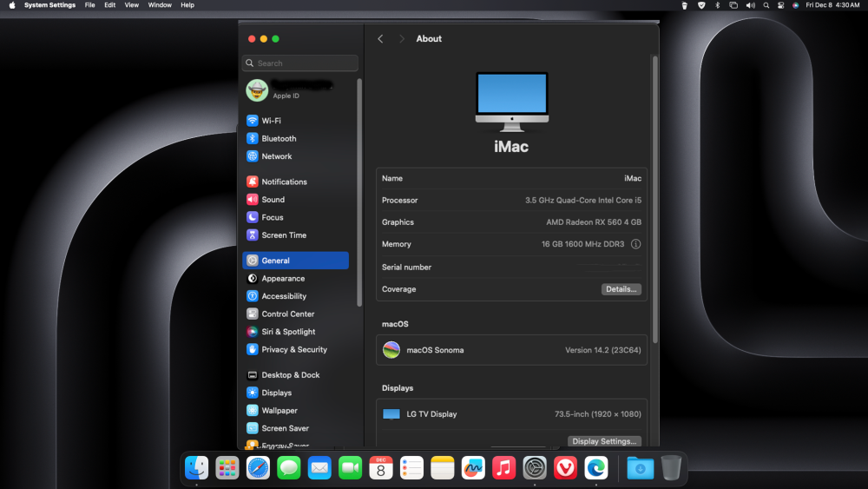Show memory info via the info icon
Image resolution: width=868 pixels, height=489 pixels.
[x=635, y=244]
